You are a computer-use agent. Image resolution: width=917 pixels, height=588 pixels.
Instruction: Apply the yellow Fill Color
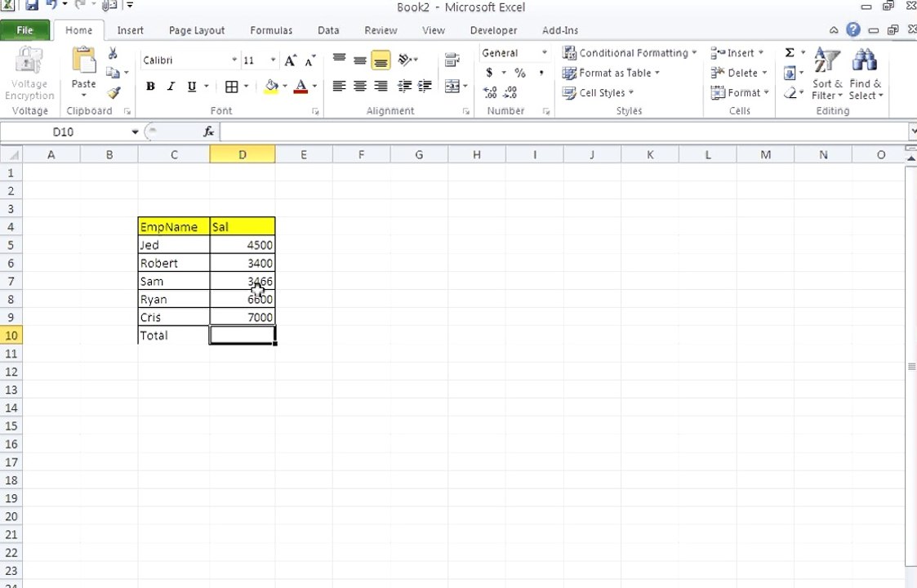(271, 87)
